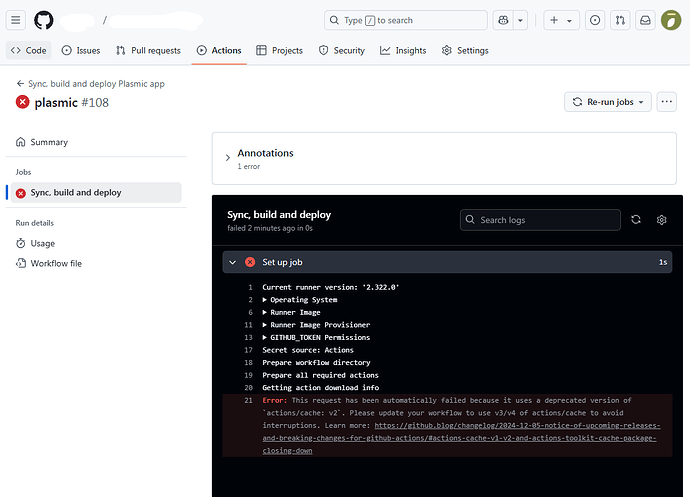View your issues via the circle-dot icon
Viewport: 690px width, 497px height.
point(595,20)
